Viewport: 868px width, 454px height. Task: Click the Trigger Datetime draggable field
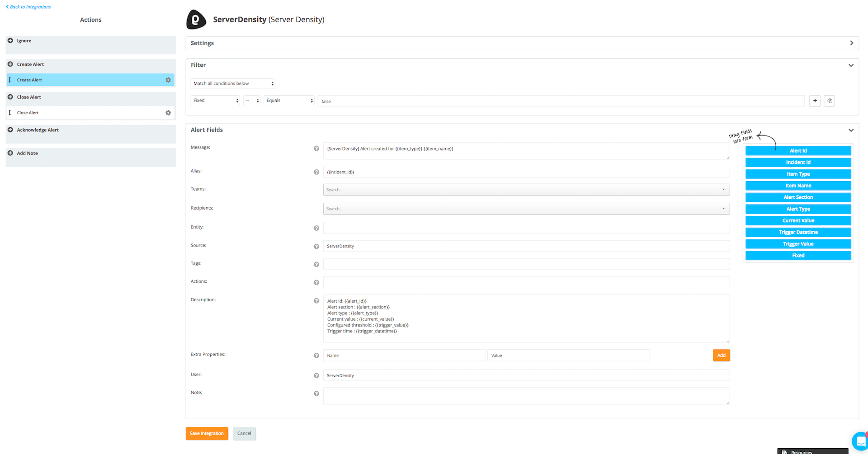point(798,233)
